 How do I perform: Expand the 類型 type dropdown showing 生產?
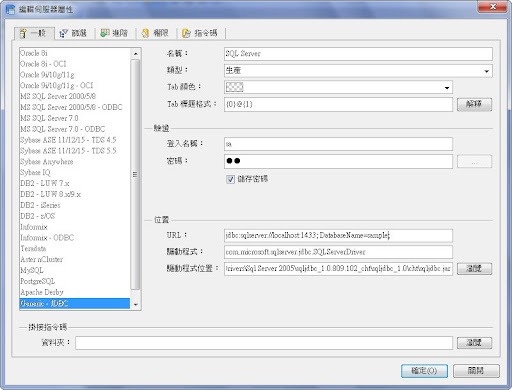[x=486, y=71]
